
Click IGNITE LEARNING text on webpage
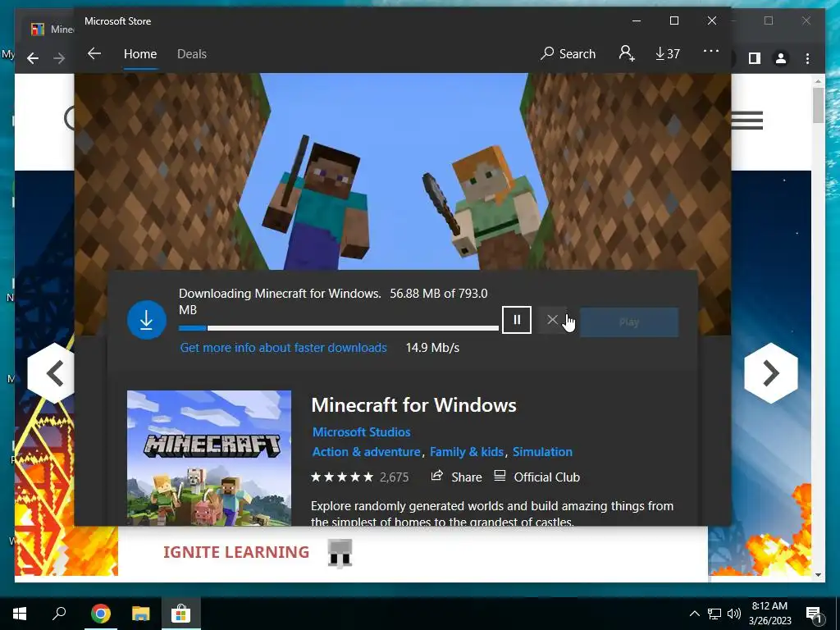[x=236, y=552]
